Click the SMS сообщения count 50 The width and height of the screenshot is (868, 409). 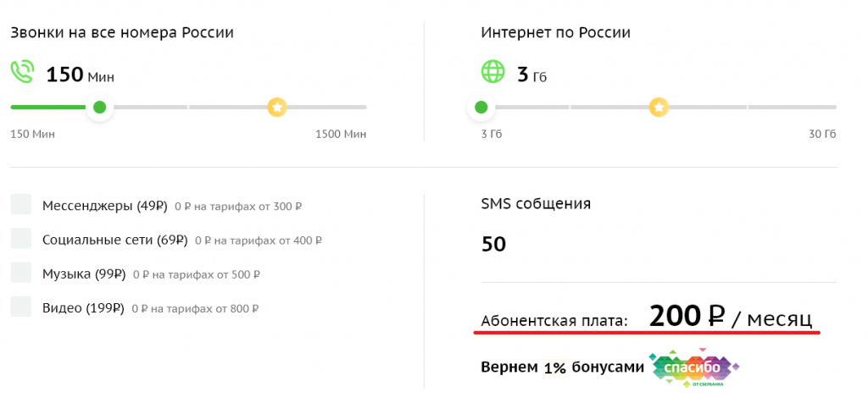[493, 245]
